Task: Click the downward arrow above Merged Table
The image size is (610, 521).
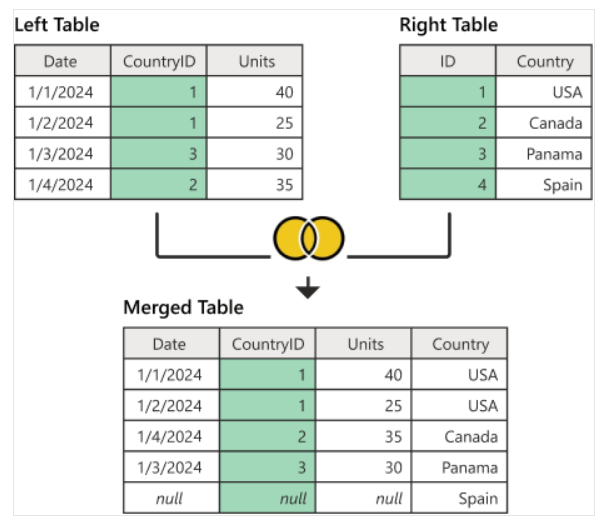Action: pyautogui.click(x=308, y=288)
